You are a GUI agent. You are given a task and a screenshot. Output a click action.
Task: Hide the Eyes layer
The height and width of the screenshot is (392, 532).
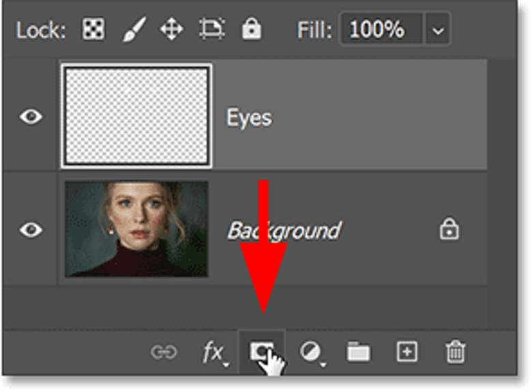click(x=31, y=117)
